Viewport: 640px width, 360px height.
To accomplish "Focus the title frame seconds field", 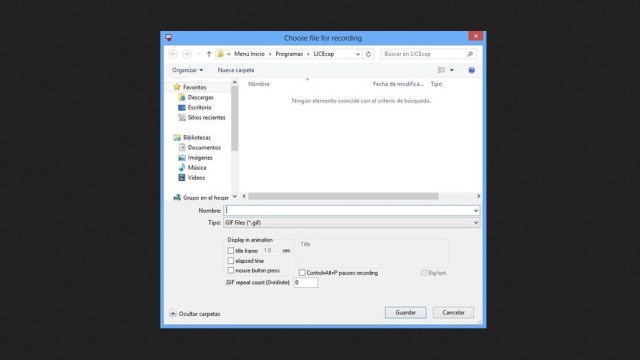I will click(271, 251).
